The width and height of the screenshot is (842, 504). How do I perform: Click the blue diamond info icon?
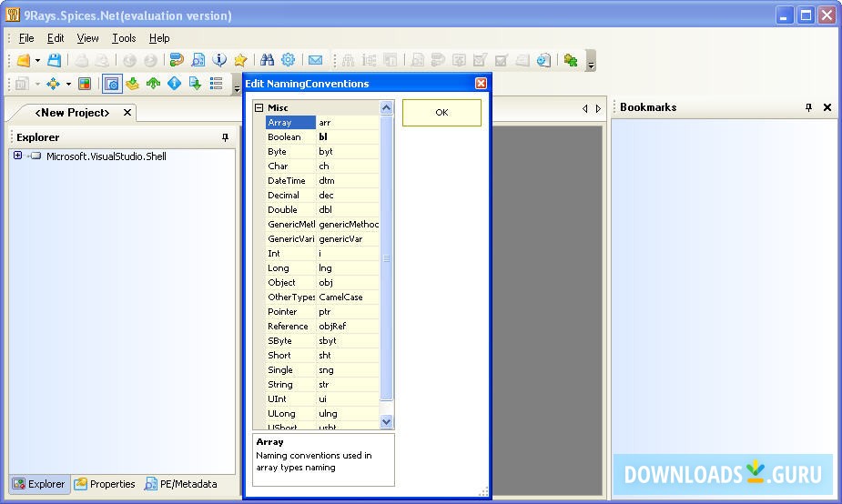(x=175, y=84)
